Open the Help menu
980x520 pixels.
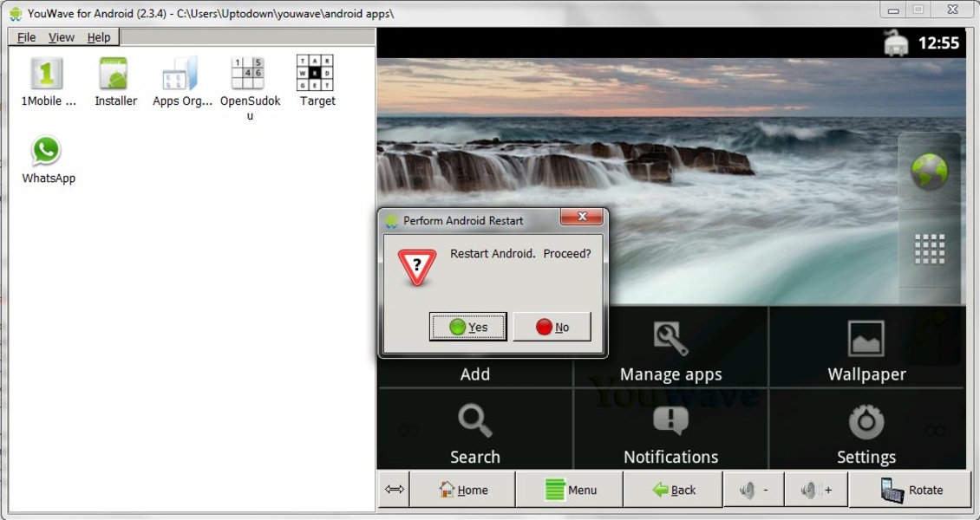[x=99, y=37]
